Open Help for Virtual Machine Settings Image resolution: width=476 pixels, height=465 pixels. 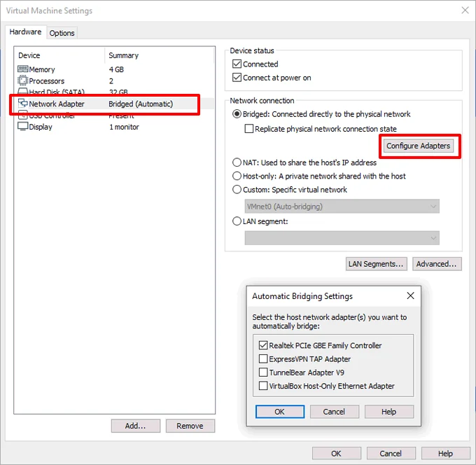coord(446,454)
